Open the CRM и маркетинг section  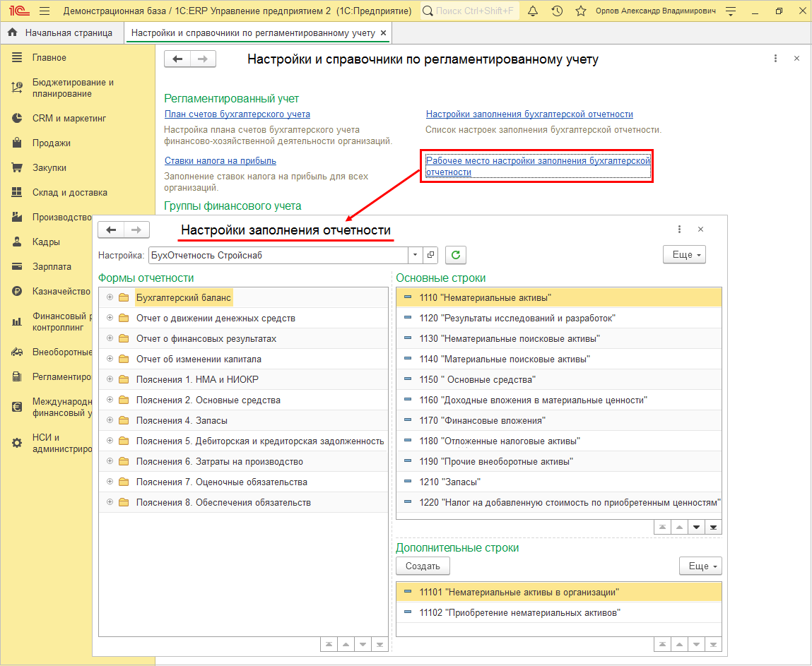(x=69, y=119)
